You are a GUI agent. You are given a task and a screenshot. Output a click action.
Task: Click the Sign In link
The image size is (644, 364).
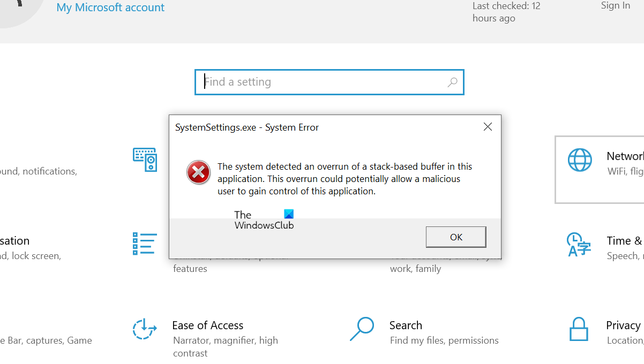(615, 6)
